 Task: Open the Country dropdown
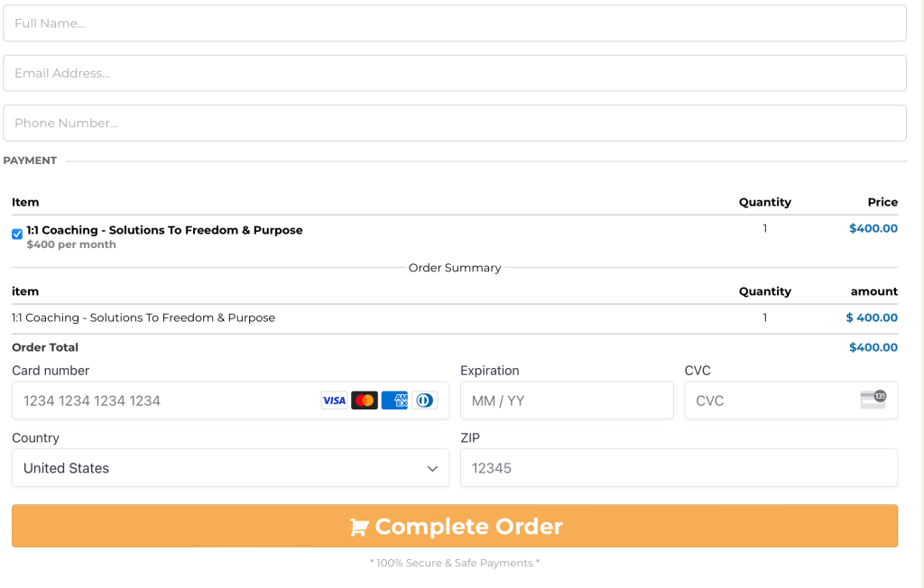click(x=230, y=468)
